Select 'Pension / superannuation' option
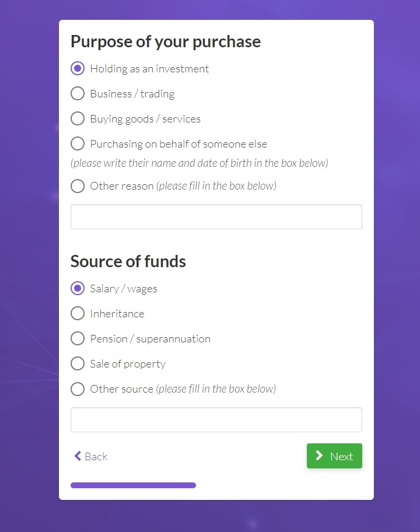Screen dimensions: 420x532 pos(78,338)
